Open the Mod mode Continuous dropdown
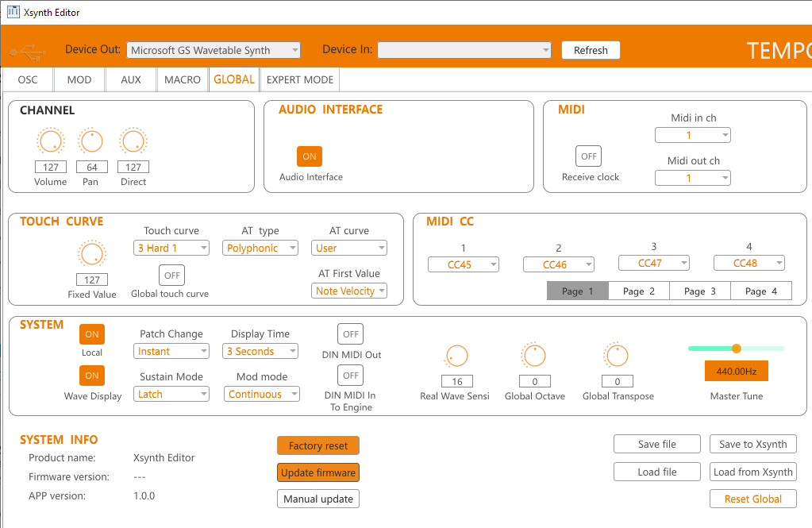 261,394
